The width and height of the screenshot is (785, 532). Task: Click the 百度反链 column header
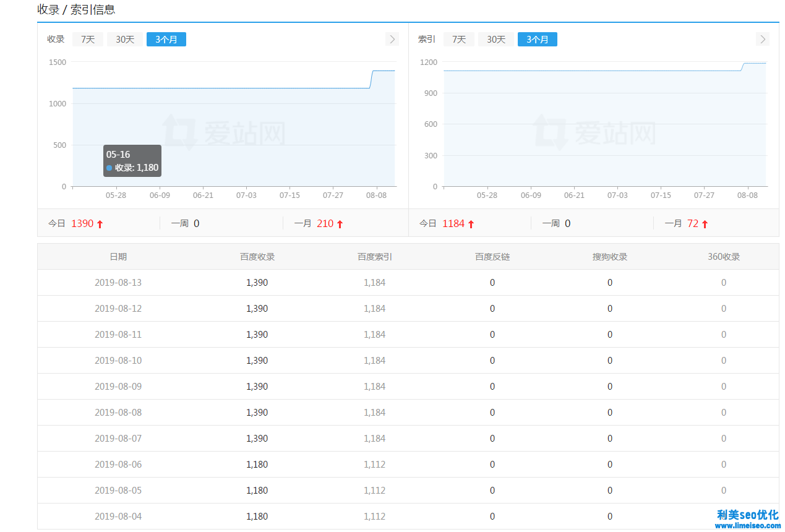[x=492, y=257]
